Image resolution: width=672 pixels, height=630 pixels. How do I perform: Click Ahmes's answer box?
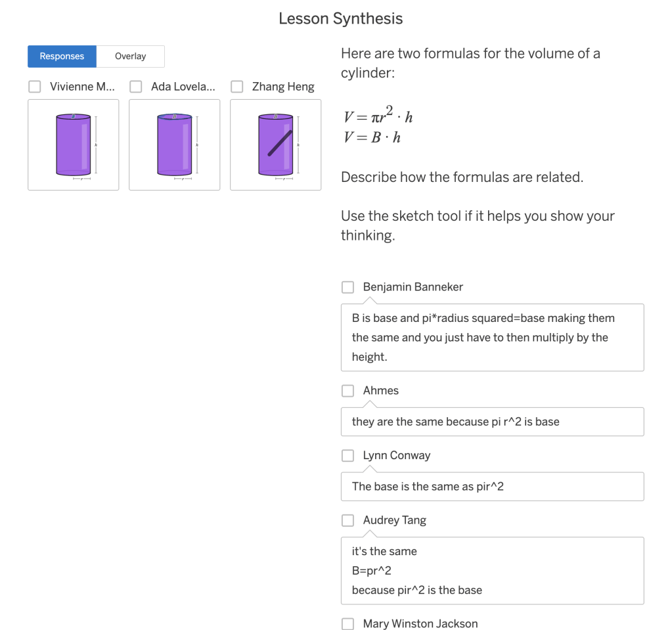pyautogui.click(x=492, y=421)
